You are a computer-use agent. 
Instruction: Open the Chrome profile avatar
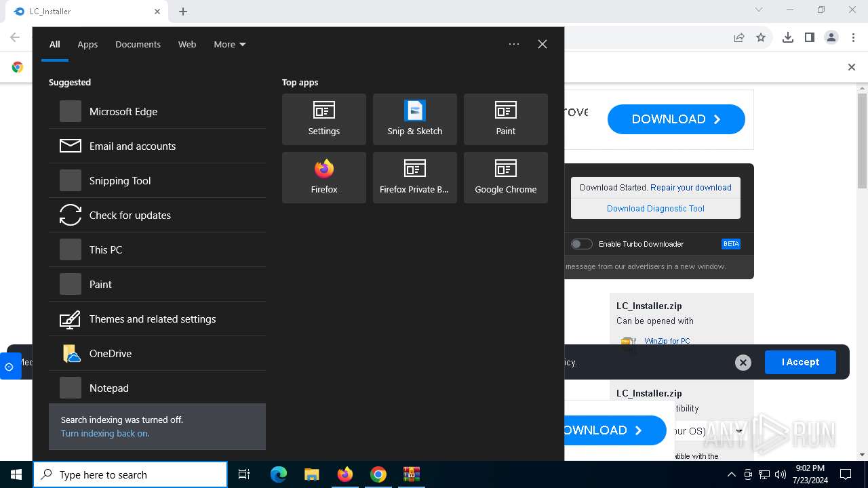[x=831, y=38]
